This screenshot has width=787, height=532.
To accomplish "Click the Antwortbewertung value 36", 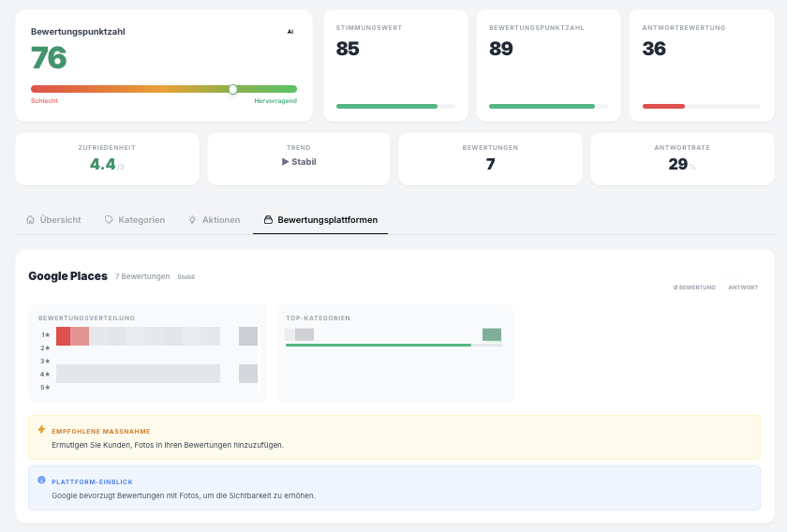I will (x=654, y=49).
